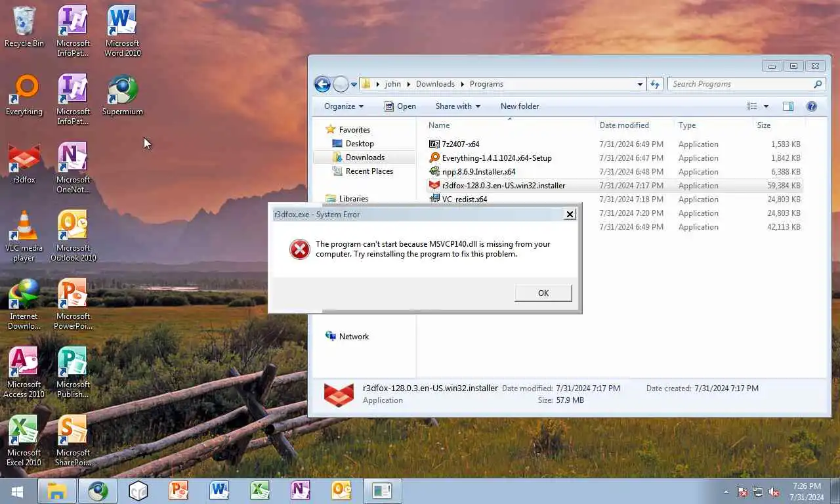Sort files by Date modified column
840x504 pixels.
(635, 125)
